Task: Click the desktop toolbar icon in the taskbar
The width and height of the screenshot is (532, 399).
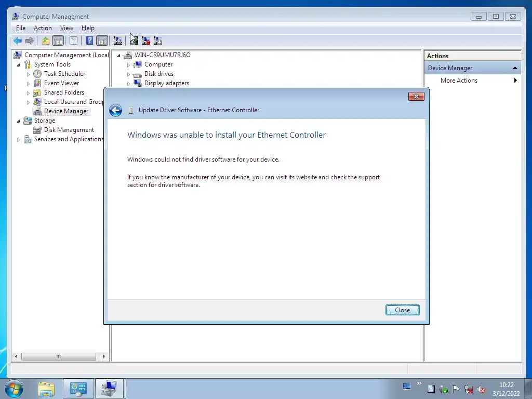Action: [407, 386]
